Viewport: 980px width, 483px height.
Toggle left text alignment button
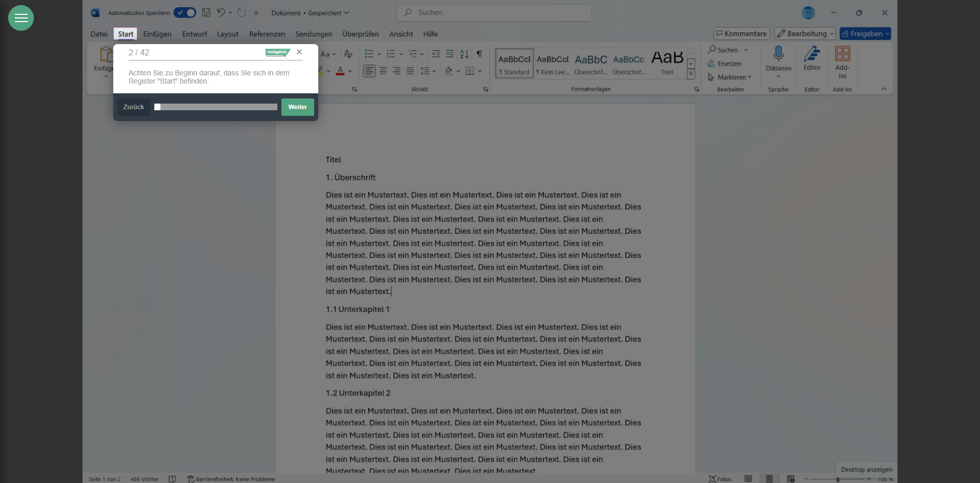[369, 71]
